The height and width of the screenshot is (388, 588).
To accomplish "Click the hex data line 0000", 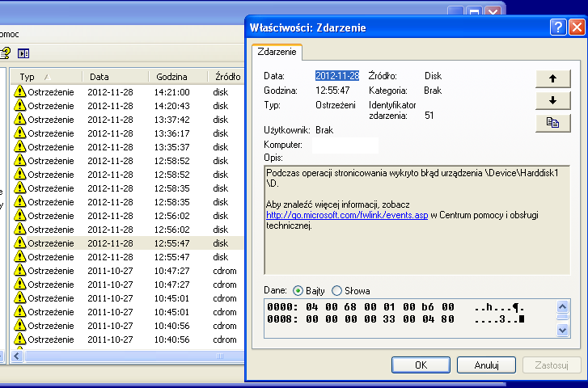I will click(396, 307).
